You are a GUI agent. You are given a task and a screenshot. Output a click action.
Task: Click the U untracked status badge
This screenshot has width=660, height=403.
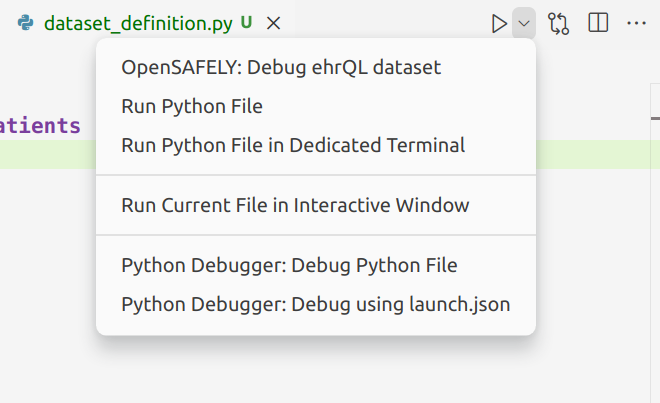click(246, 23)
